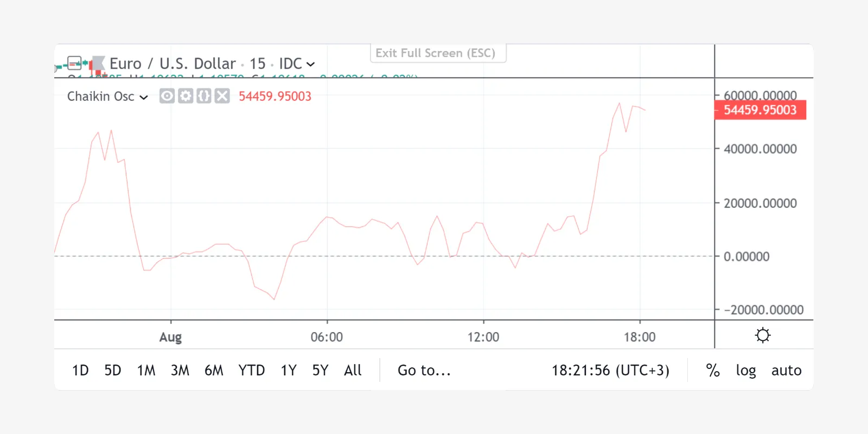Select the All time range
This screenshot has height=434, width=868.
[353, 371]
